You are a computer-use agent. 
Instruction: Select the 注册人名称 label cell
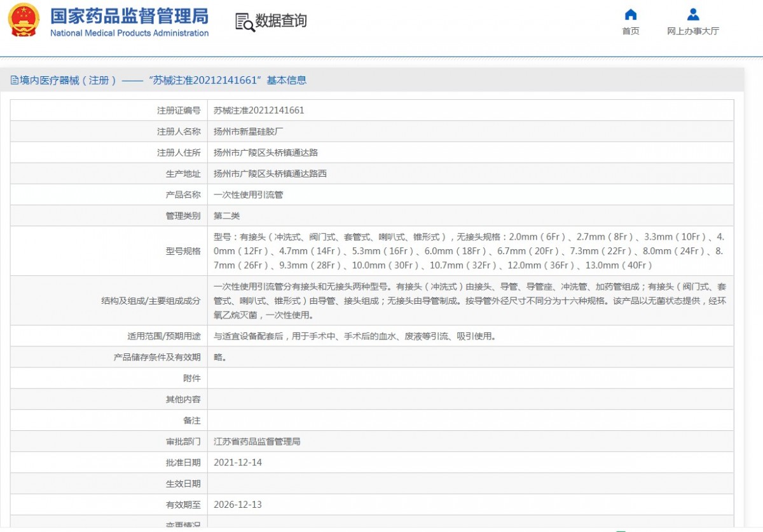[x=108, y=132]
